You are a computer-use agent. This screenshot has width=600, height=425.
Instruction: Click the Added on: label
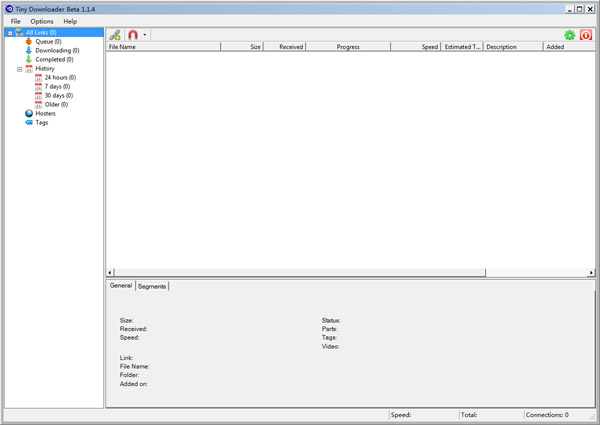click(134, 384)
